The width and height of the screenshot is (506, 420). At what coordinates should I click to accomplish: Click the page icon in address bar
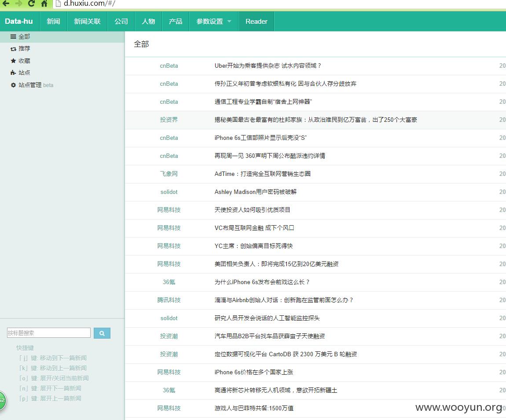pos(58,4)
